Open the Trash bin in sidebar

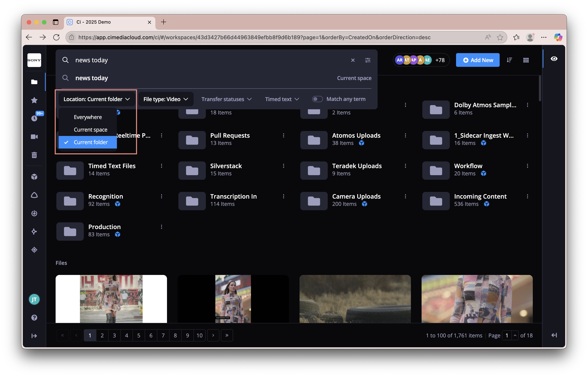(x=34, y=155)
